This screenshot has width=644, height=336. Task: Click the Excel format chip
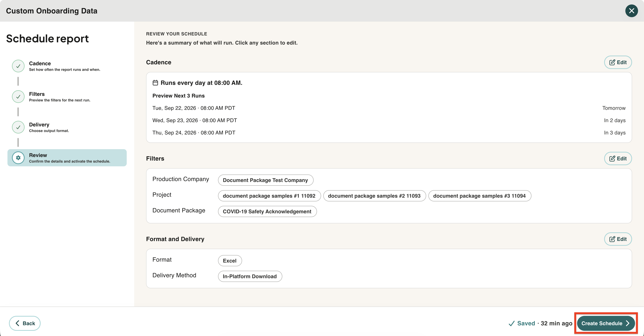tap(230, 261)
